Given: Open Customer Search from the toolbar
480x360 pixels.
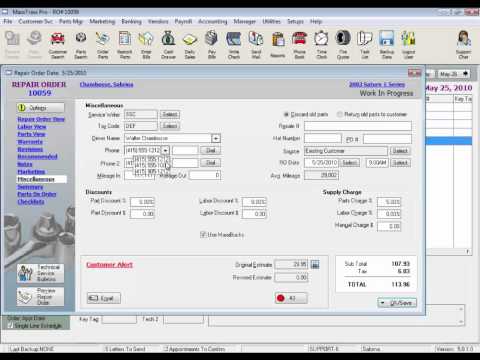Looking at the screenshot, I should tap(58, 45).
